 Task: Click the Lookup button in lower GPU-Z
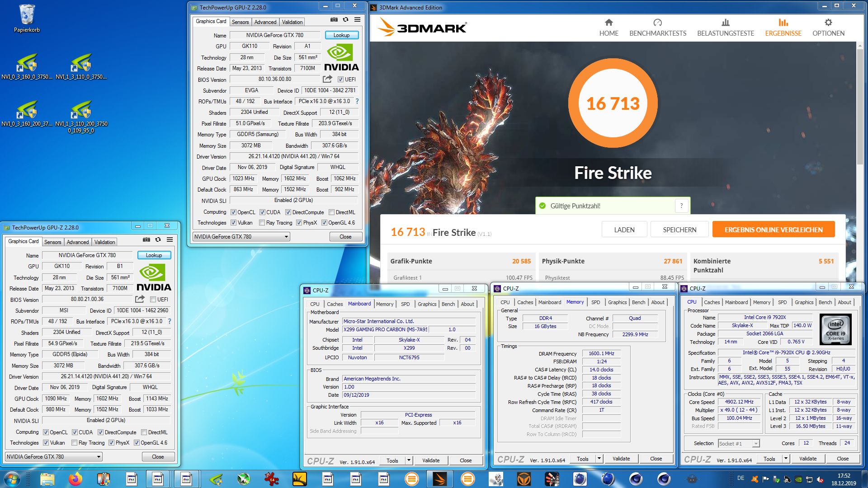pyautogui.click(x=154, y=255)
